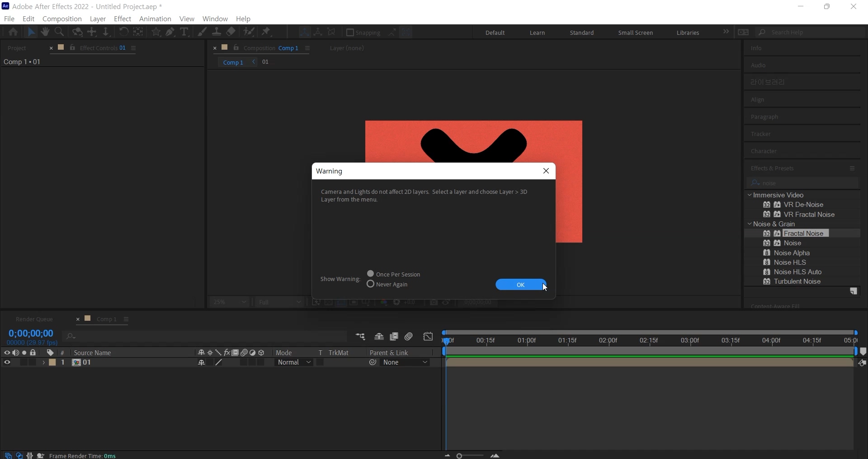Open the composition mini-flowchart icon
Viewport: 868px width, 459px height.
coord(360,337)
